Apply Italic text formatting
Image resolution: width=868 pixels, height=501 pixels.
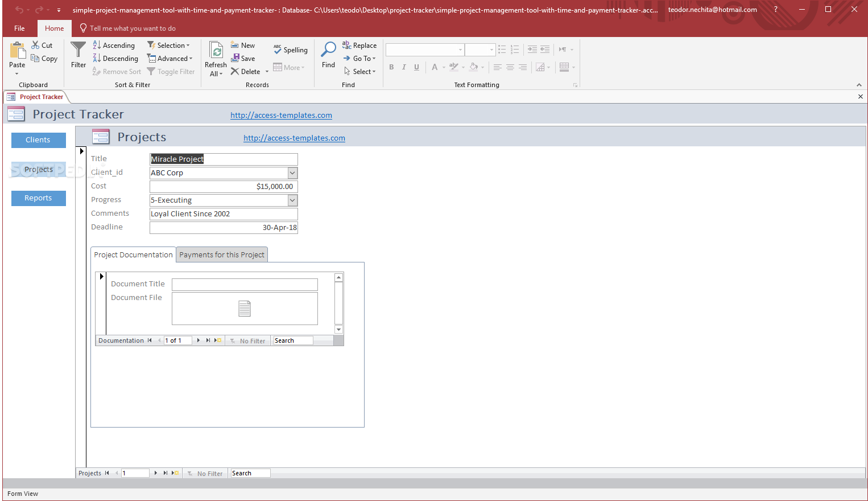coord(404,67)
